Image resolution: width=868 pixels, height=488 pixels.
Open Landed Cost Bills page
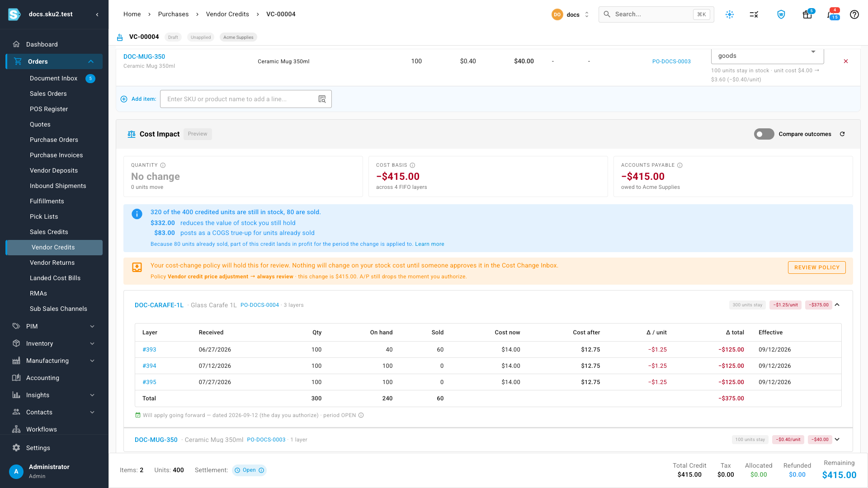coord(55,278)
